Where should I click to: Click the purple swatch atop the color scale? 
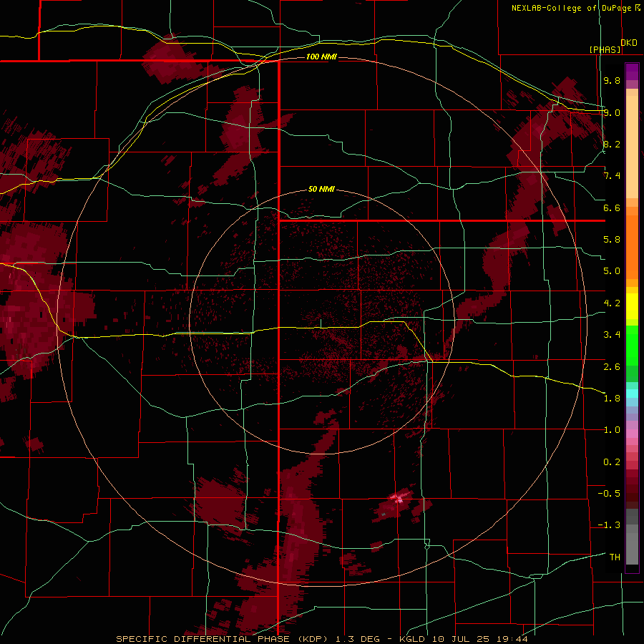coord(632,72)
